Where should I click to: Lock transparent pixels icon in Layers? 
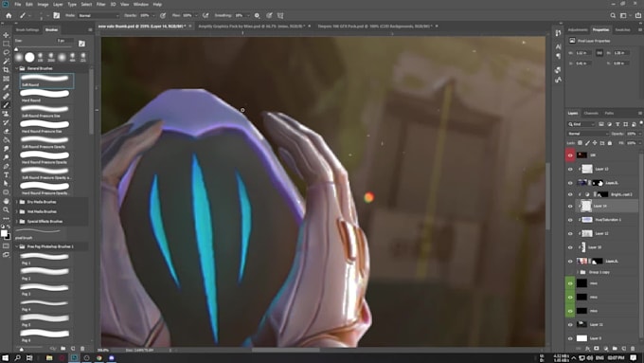tap(580, 143)
